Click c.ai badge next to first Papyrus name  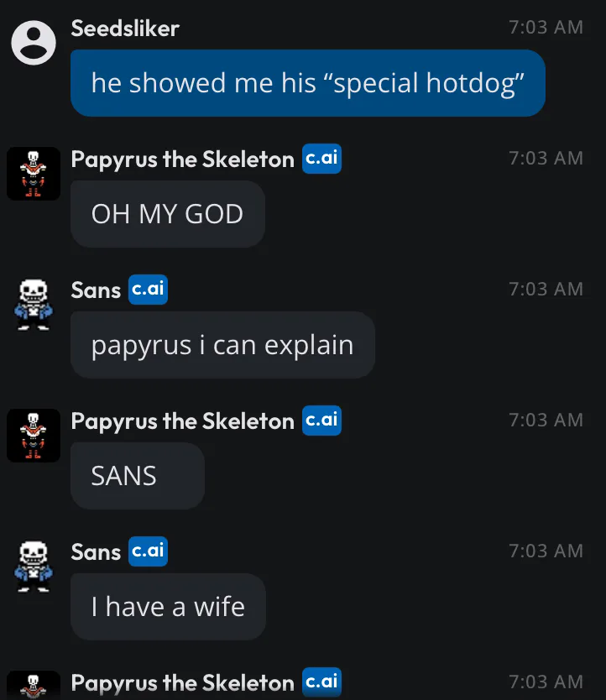(x=321, y=159)
